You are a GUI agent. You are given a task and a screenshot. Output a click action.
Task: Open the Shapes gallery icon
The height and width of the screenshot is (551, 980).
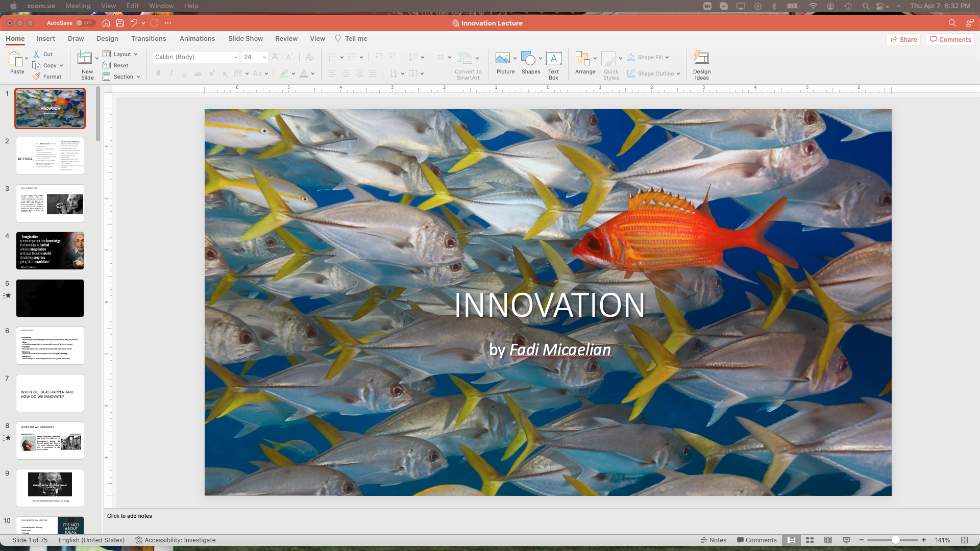528,58
